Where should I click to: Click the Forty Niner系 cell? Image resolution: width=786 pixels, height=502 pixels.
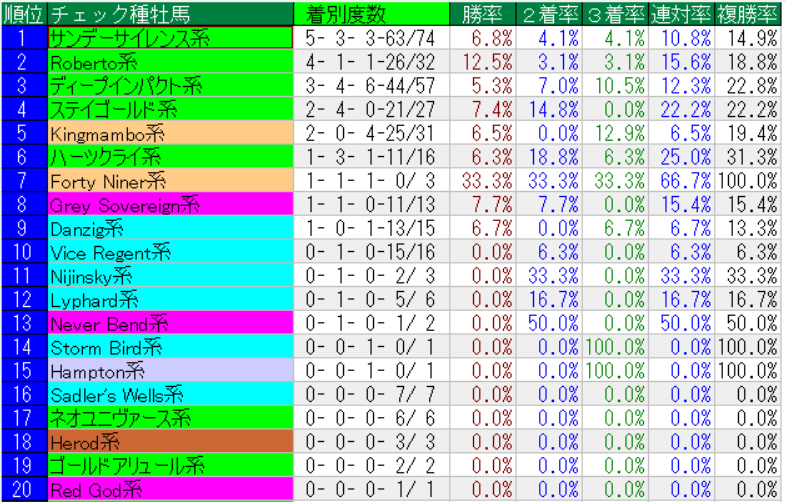click(x=170, y=180)
